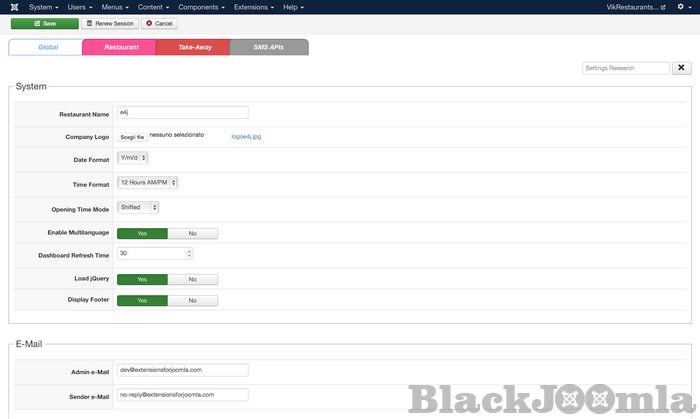Select the Restaurant tab
The width and height of the screenshot is (700, 419).
(118, 47)
